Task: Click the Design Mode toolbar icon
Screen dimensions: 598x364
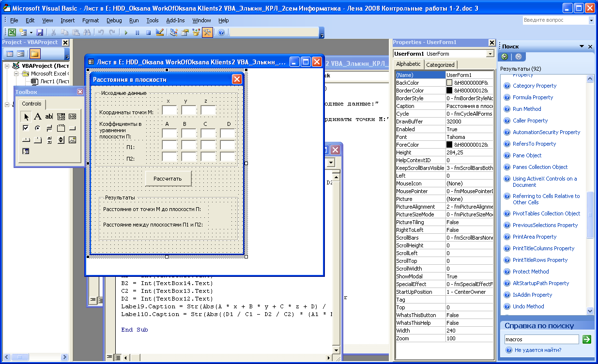Action: click(x=160, y=32)
